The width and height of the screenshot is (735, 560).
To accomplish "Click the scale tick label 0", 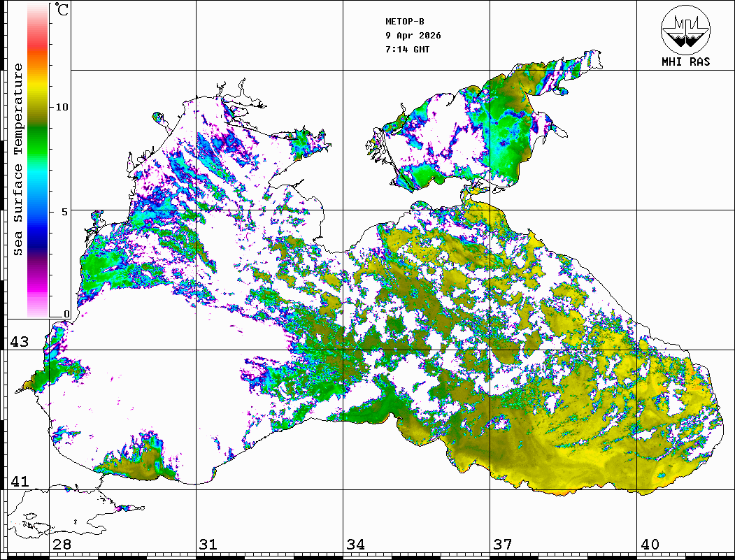I will pyautogui.click(x=66, y=315).
